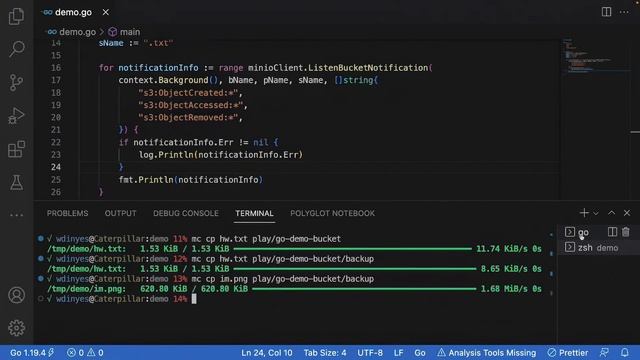The height and width of the screenshot is (360, 640).
Task: Open Run and Debug view
Action: pos(16,116)
